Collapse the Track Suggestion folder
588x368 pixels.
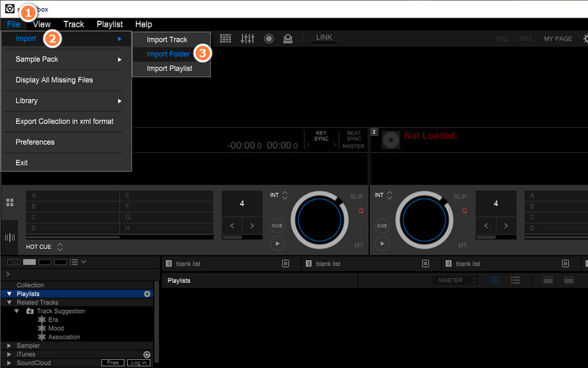[16, 311]
